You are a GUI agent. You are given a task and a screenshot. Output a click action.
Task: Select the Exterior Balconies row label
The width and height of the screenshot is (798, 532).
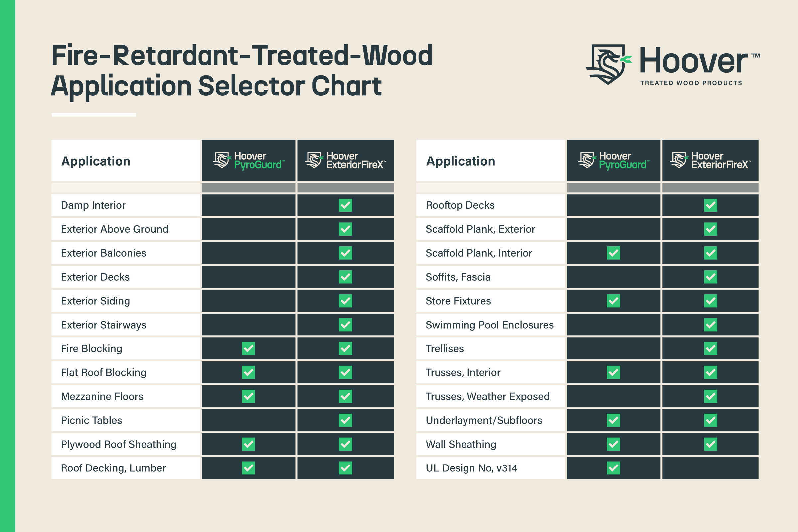click(103, 253)
